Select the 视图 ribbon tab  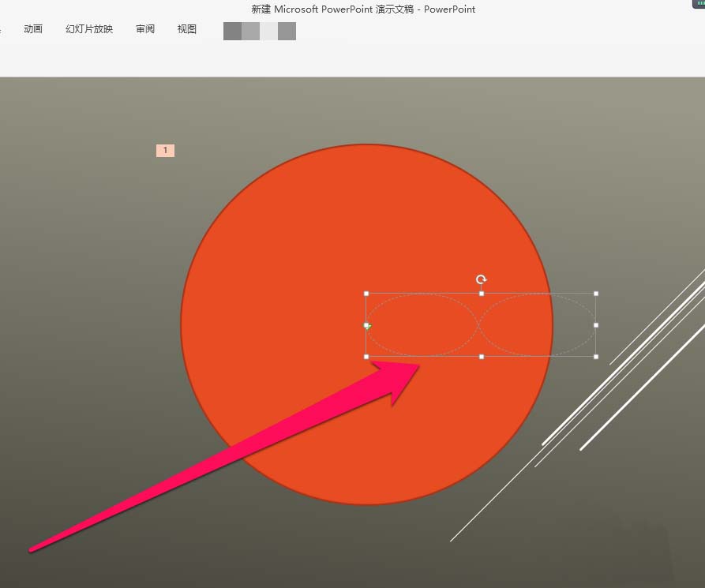(x=187, y=29)
